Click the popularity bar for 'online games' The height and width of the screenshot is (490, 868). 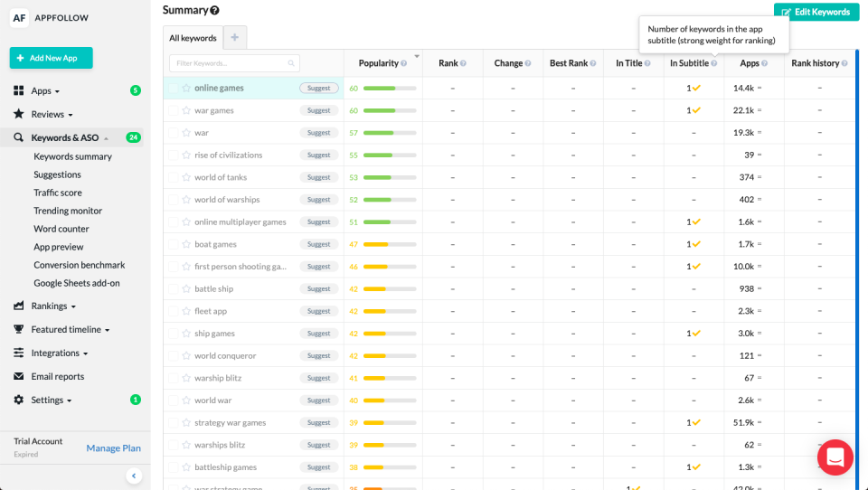pyautogui.click(x=391, y=89)
